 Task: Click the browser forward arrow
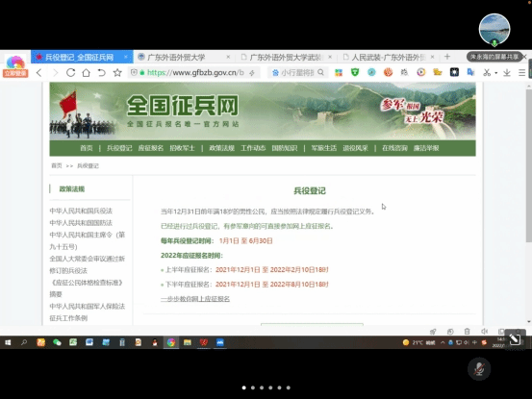pos(55,72)
